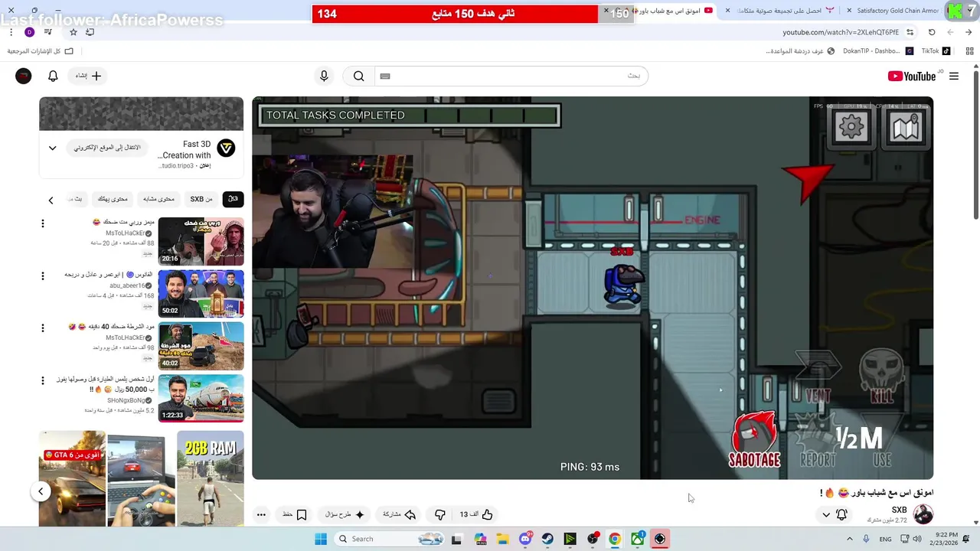
Task: Reload the page in Chrome
Action: 932,32
